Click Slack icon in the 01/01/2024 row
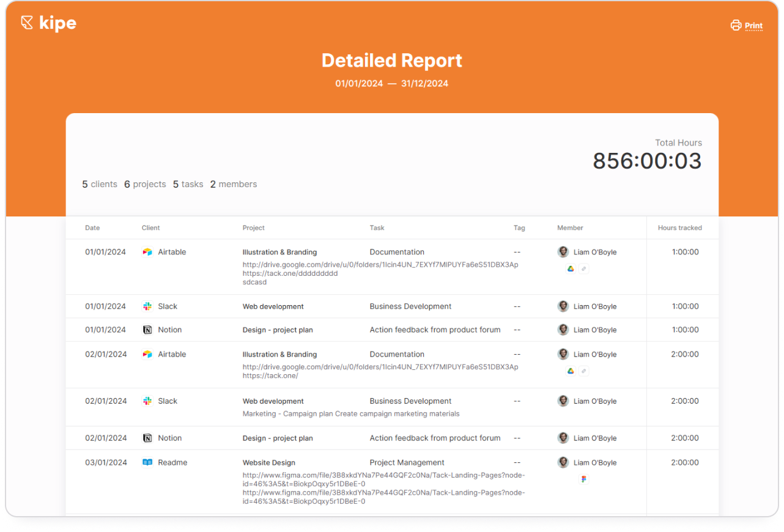The height and width of the screenshot is (532, 784). (147, 306)
